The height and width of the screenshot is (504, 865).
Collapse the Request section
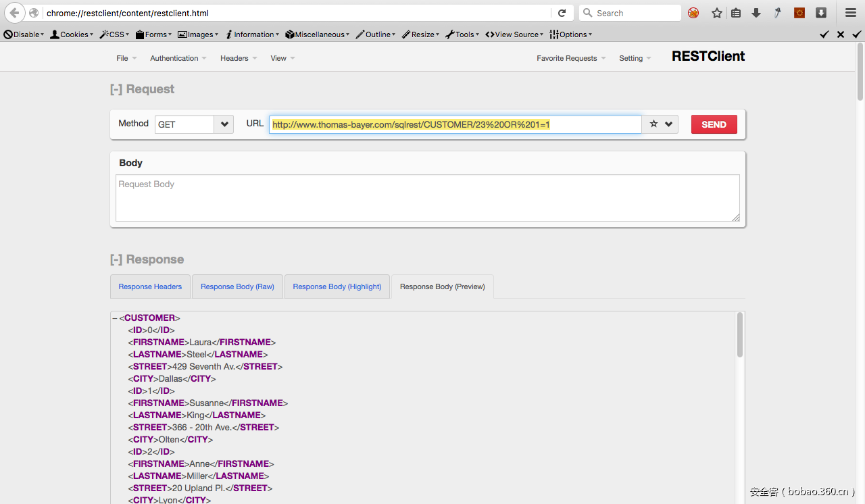coord(116,89)
